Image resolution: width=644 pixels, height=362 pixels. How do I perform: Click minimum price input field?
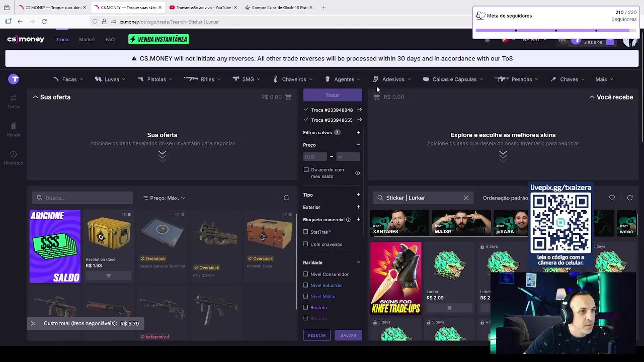(x=315, y=157)
